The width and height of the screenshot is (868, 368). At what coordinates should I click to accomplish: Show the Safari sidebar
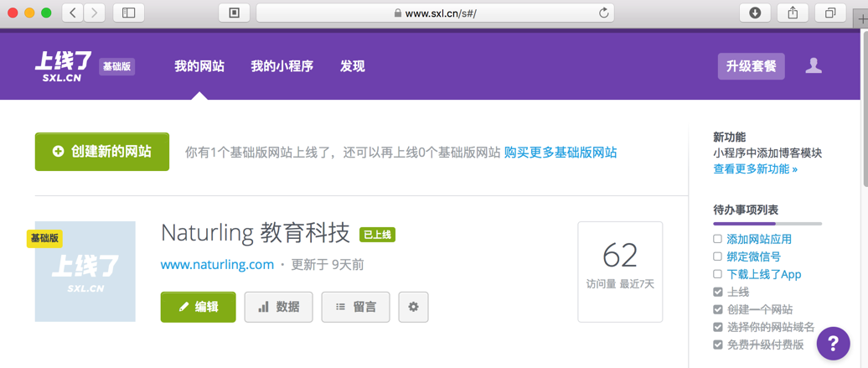pos(128,13)
